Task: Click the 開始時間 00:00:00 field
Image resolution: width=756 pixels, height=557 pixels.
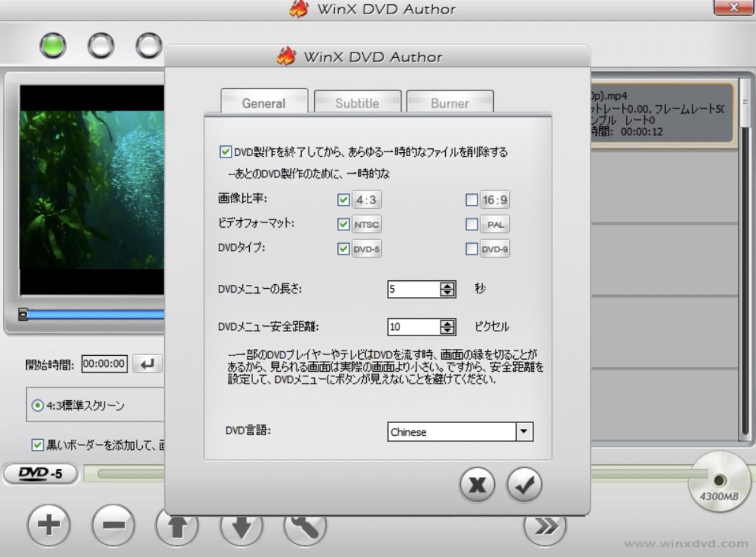Action: (104, 364)
